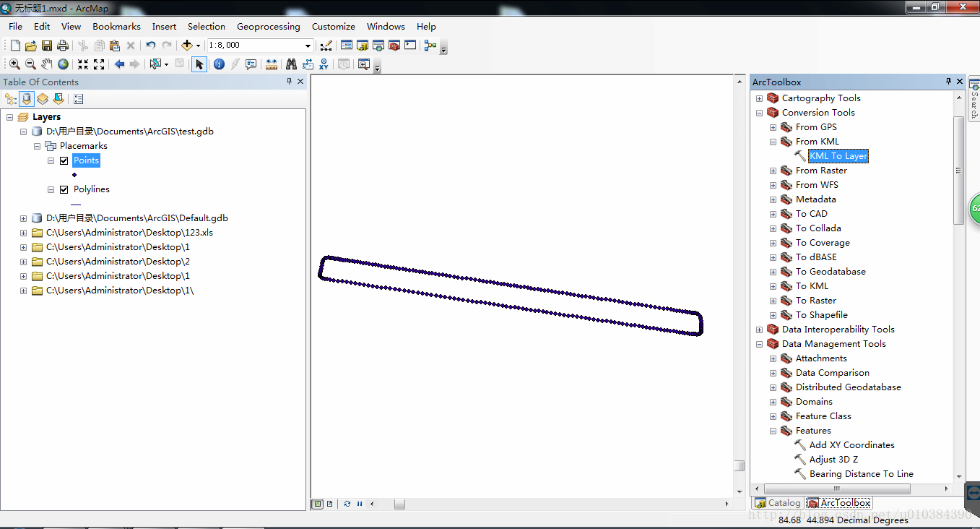Open the Bookmarks menu
Image resolution: width=980 pixels, height=529 pixels.
tap(116, 27)
